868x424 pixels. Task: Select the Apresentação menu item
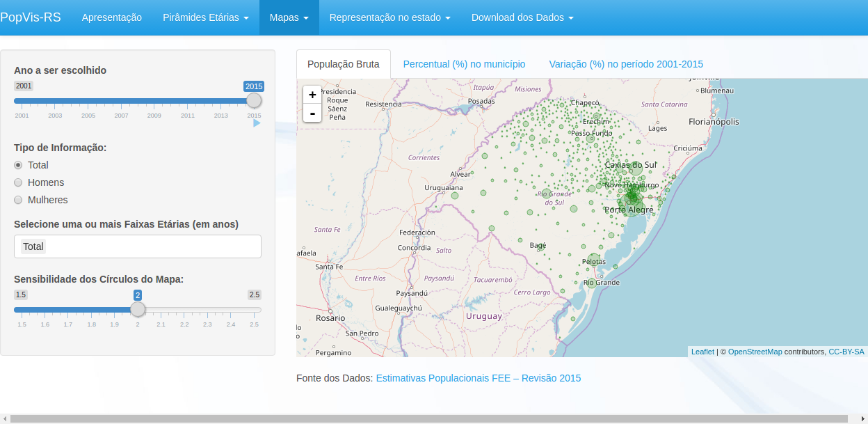[x=112, y=17]
